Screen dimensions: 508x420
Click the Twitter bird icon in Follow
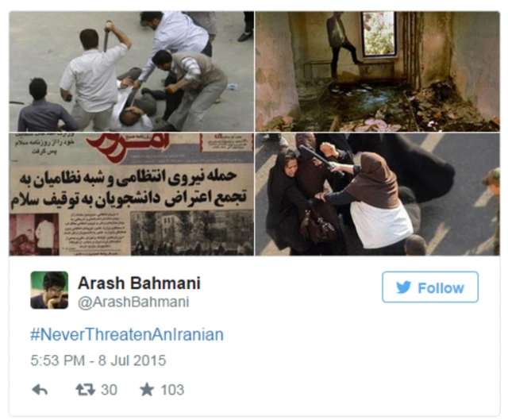(404, 287)
